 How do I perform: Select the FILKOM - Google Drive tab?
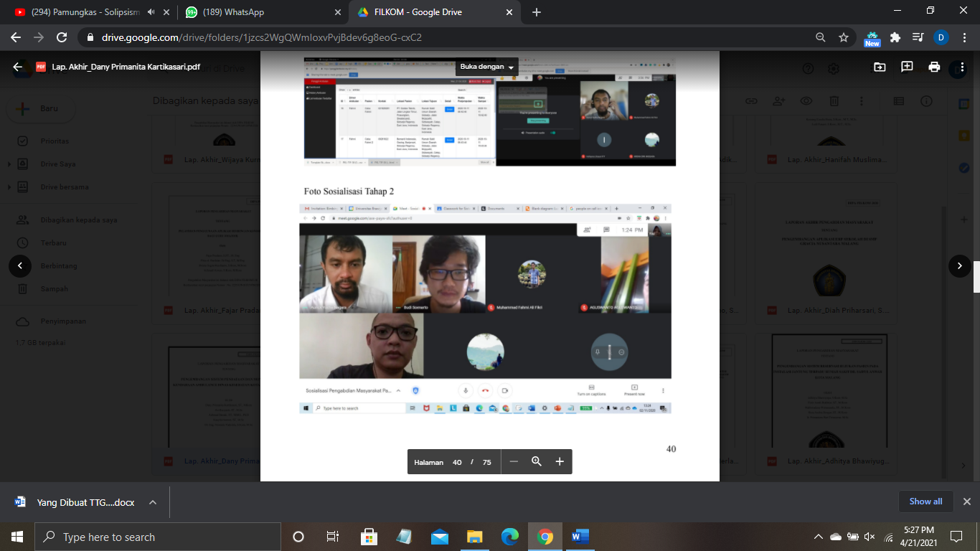[x=433, y=12]
